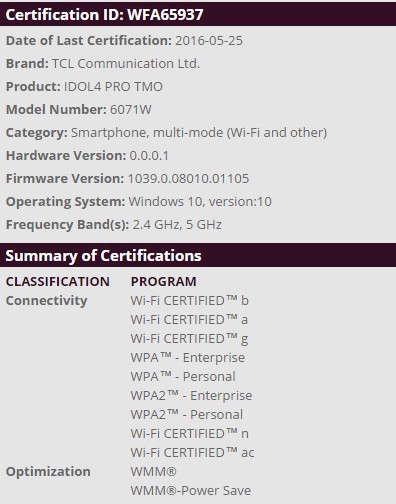Screen dimensions: 396x504
Task: Click the Summary of Certifications header
Action: 103,256
